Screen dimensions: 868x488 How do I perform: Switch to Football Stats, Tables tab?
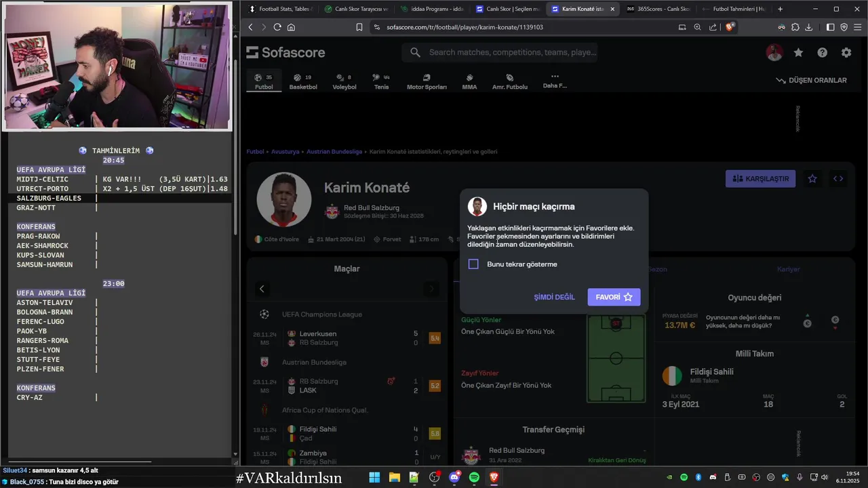(x=280, y=9)
